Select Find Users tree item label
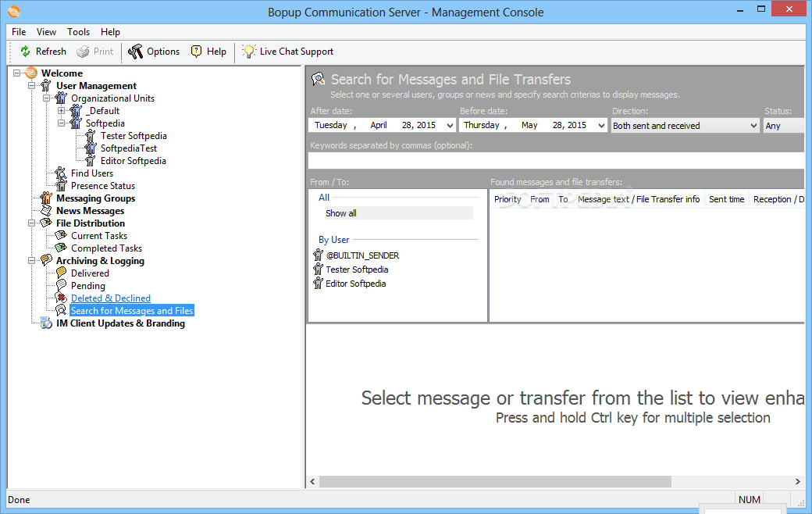This screenshot has width=812, height=514. coord(91,173)
